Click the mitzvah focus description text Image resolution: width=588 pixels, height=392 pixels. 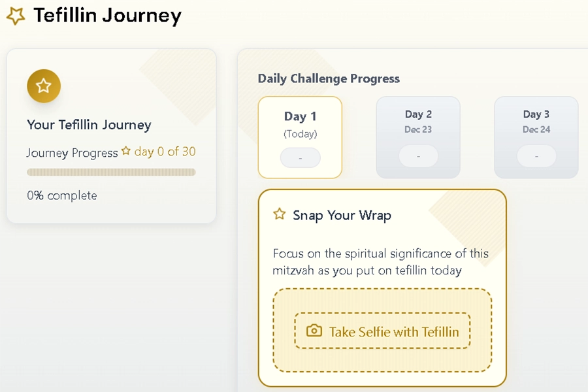tap(380, 262)
